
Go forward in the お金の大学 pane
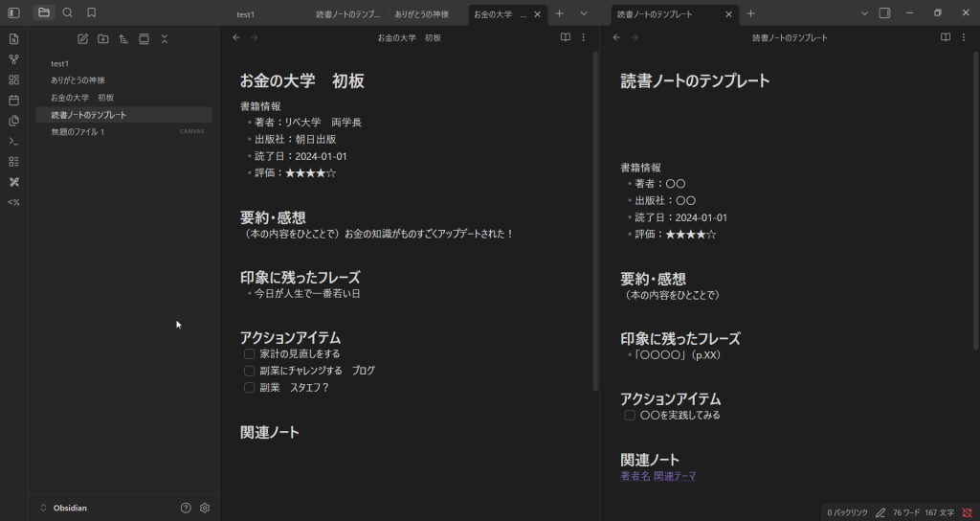255,37
